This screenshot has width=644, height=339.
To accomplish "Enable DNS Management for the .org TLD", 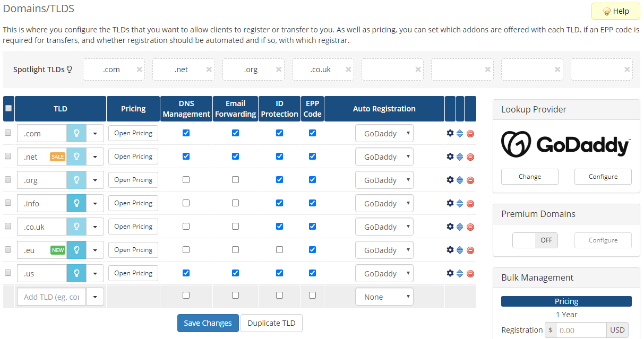I will click(186, 180).
